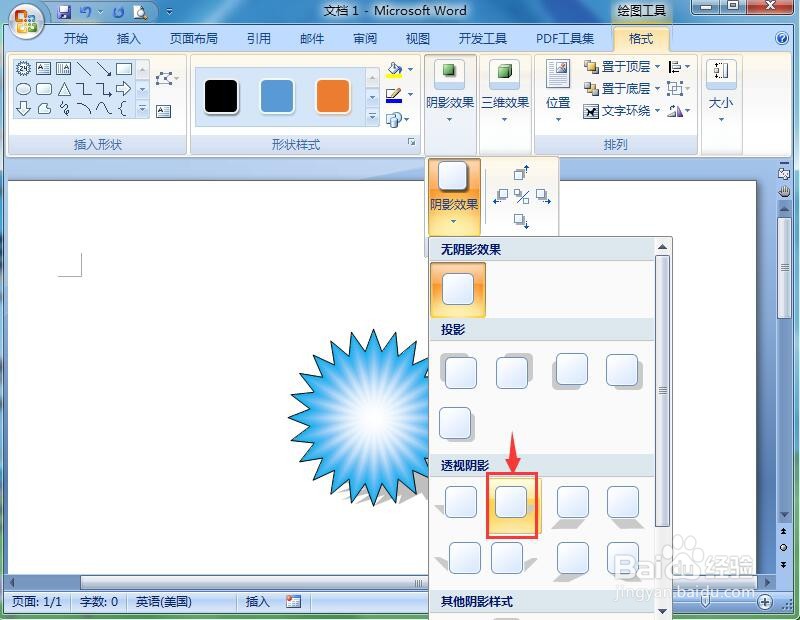This screenshot has height=620, width=800.
Task: Open the rotate objects dropdown
Action: point(679,111)
